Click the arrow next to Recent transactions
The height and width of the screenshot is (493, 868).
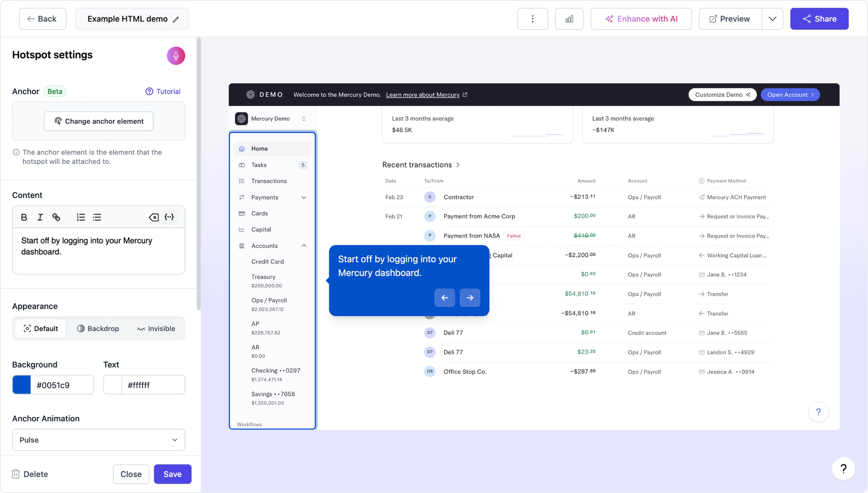click(458, 165)
